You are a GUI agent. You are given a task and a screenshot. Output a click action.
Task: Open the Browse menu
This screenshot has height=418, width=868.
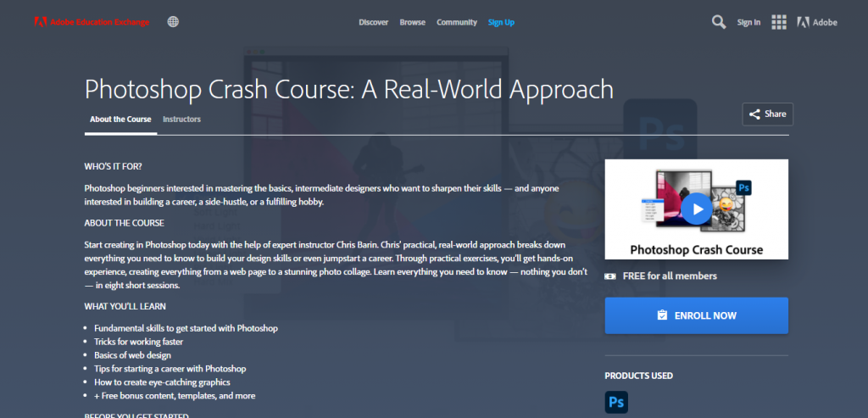413,22
